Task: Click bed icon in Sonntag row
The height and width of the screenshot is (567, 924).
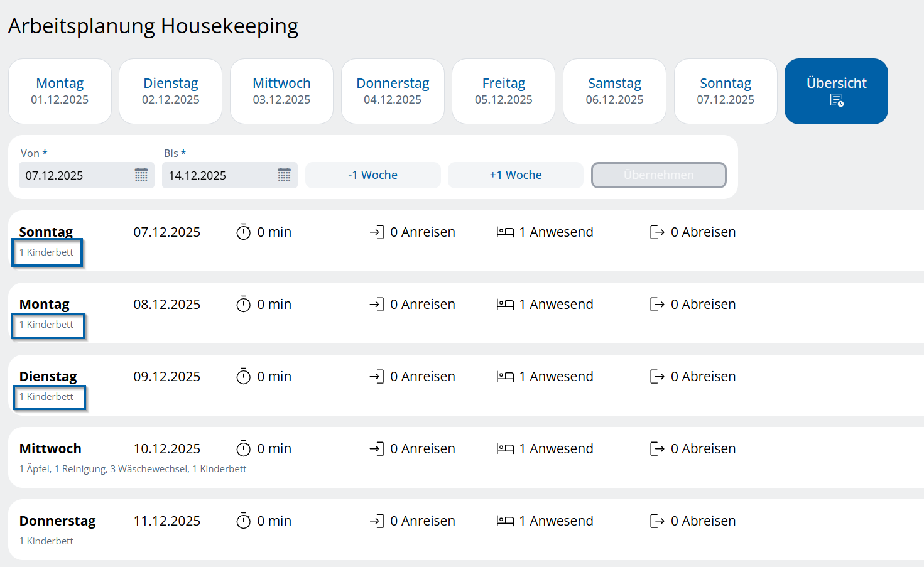Action: click(505, 232)
